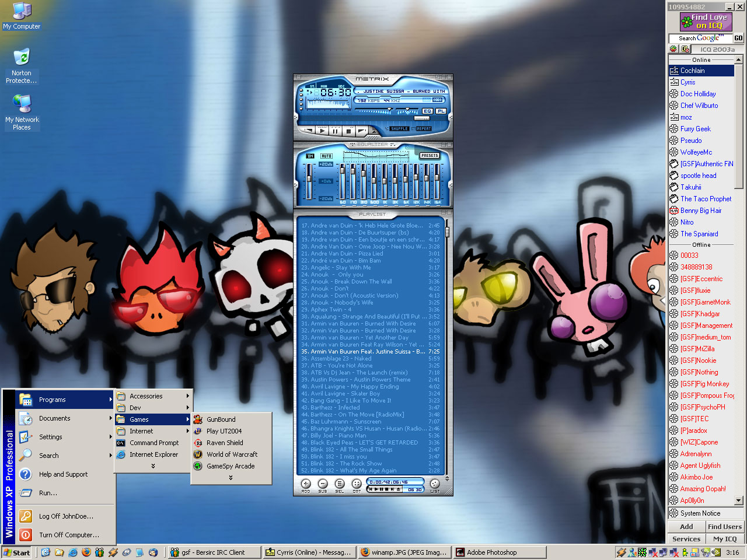Skip to next track in Winamp
Image resolution: width=747 pixels, height=560 pixels.
pos(362,131)
